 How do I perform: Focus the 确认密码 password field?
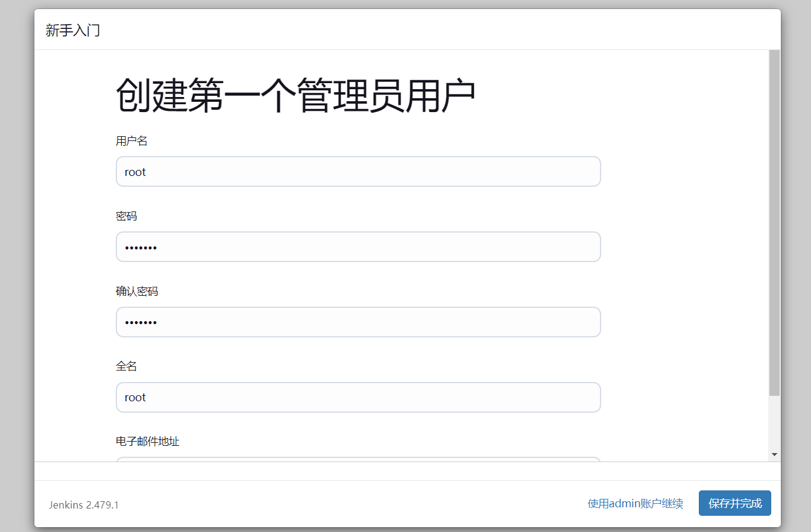tap(358, 322)
